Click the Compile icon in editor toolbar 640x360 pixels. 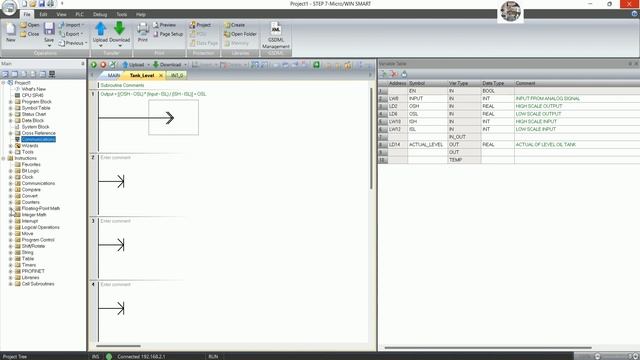[x=113, y=64]
